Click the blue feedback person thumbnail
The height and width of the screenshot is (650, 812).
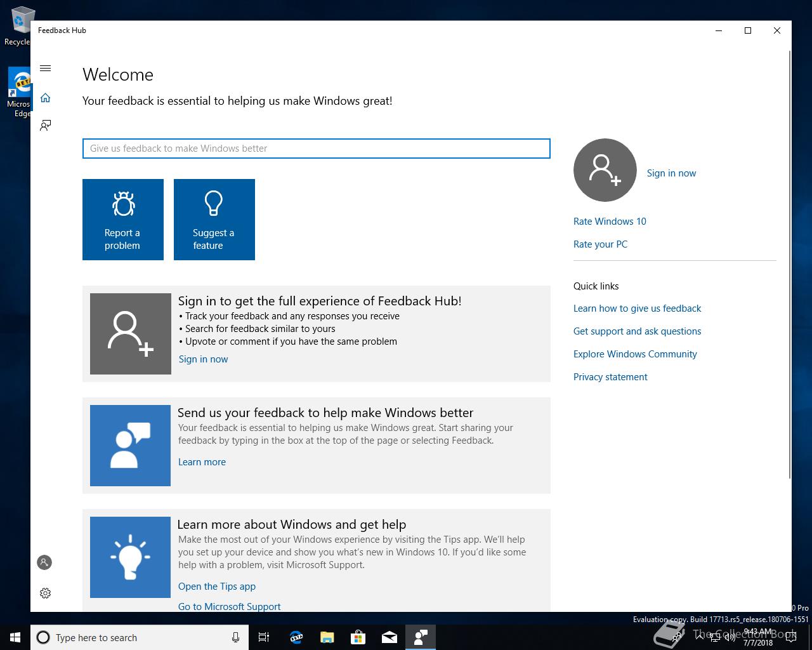pos(130,446)
